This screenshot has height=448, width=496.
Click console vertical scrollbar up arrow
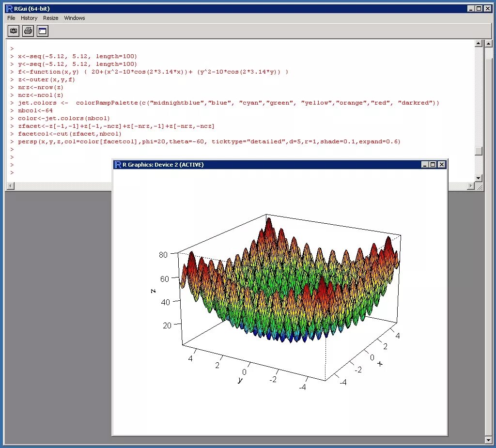tap(479, 43)
